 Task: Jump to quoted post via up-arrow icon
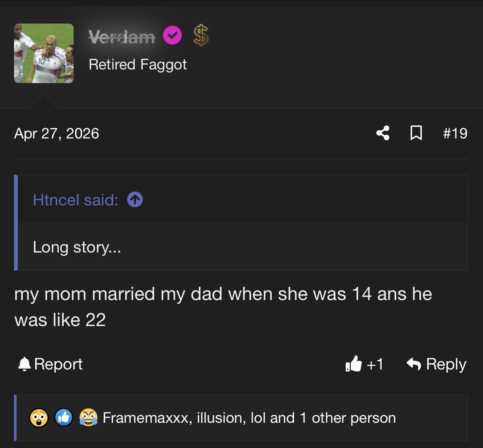[135, 199]
